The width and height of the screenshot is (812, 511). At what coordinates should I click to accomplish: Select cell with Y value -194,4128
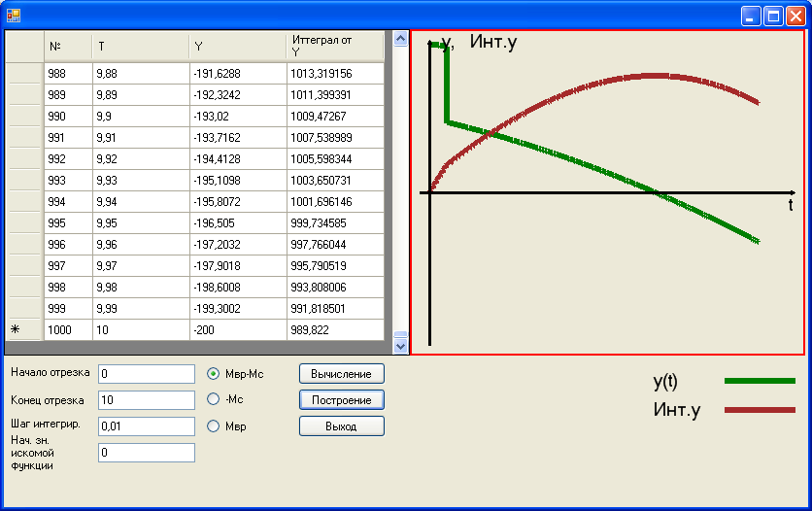point(238,159)
